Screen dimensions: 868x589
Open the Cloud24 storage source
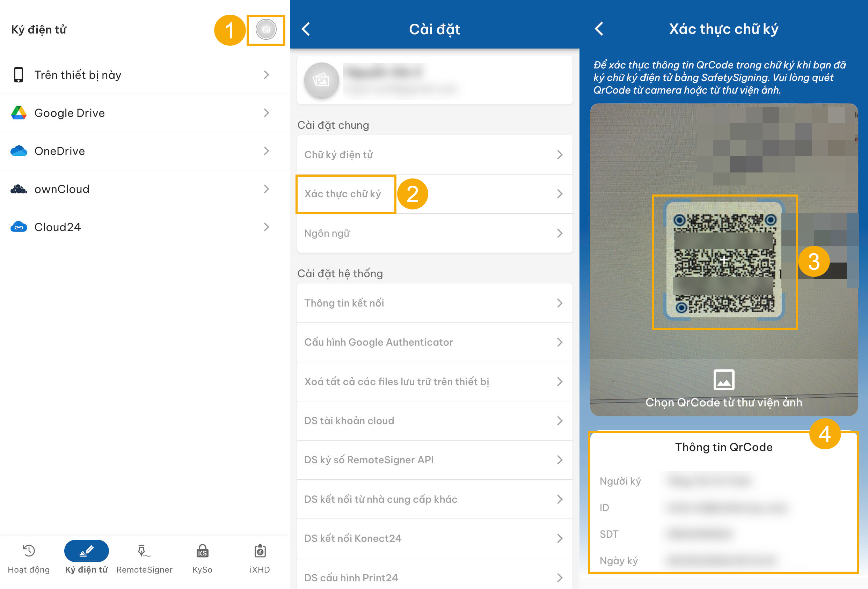point(57,227)
